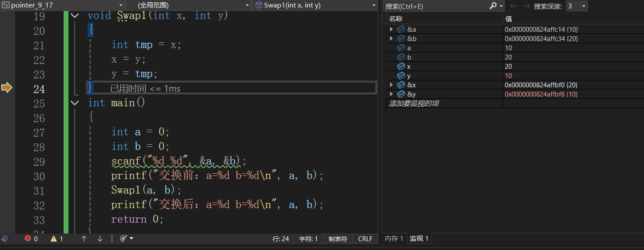Switch to the 内存 1 tab
The height and width of the screenshot is (250, 644).
[394, 239]
